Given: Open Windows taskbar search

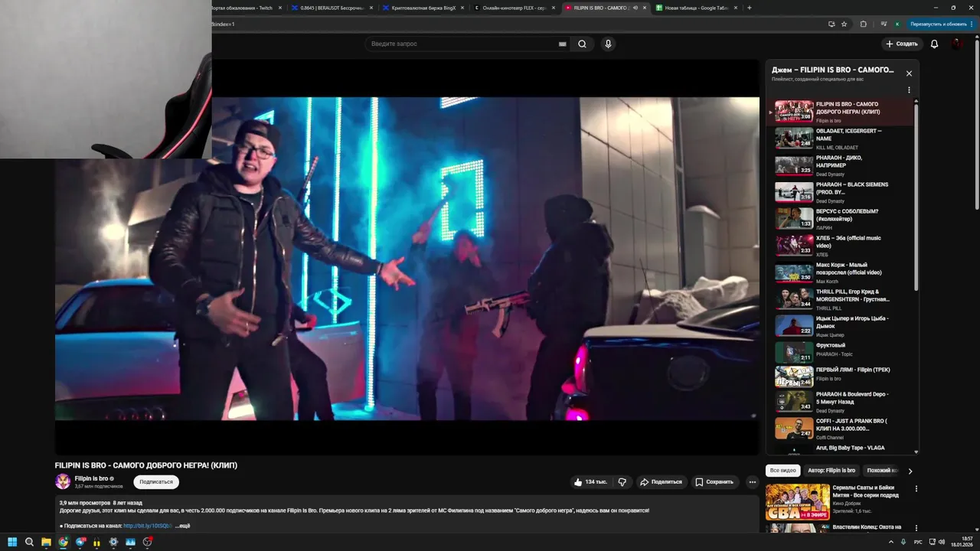Looking at the screenshot, I should (29, 542).
